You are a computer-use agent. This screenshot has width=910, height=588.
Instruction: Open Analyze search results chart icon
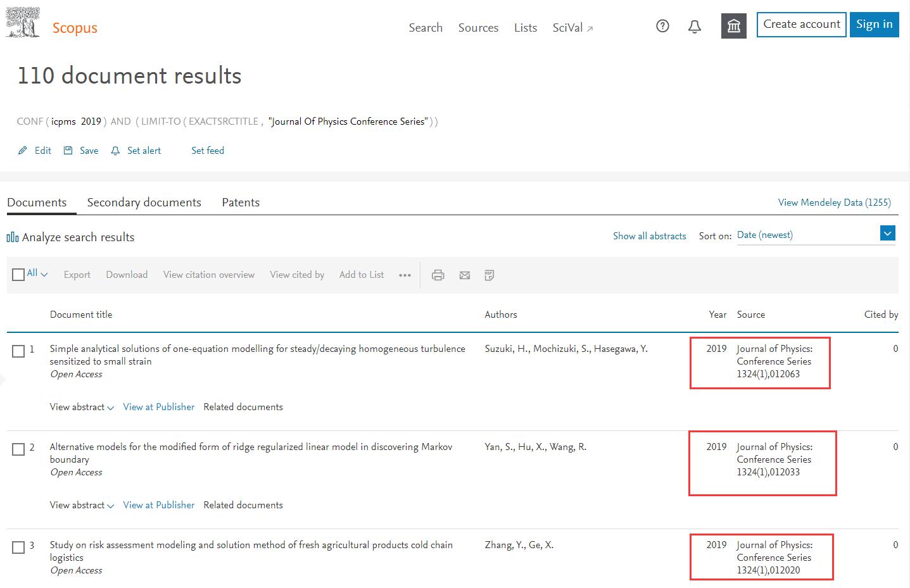[x=13, y=237]
